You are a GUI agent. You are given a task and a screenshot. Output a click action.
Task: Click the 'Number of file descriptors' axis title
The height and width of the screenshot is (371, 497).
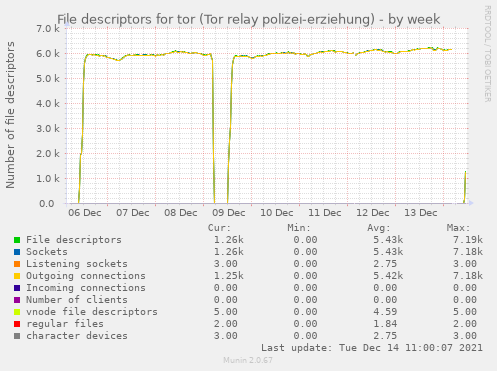[x=10, y=115]
